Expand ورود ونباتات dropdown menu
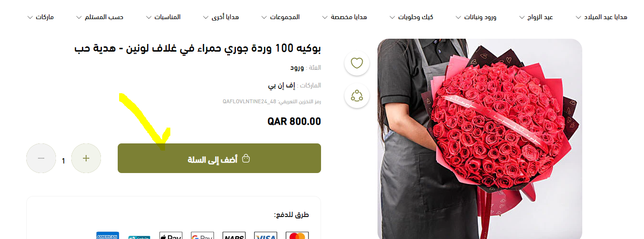The image size is (644, 239). pos(476,17)
